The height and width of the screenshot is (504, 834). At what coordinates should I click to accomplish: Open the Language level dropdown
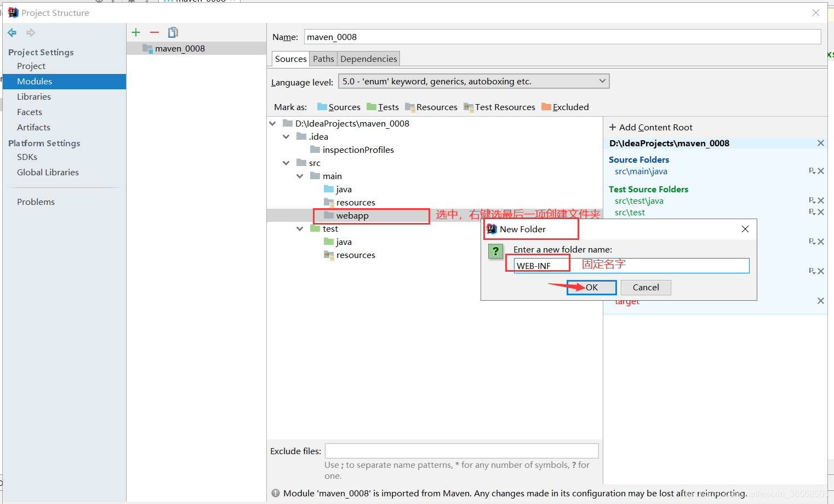(x=474, y=81)
